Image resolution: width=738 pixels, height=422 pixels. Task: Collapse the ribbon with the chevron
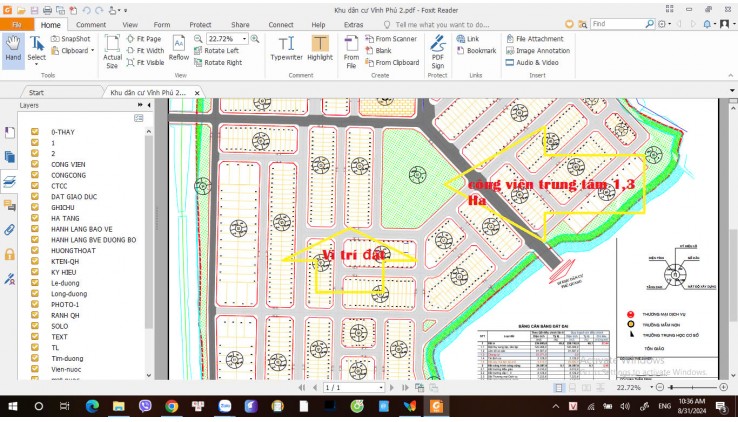tap(730, 75)
